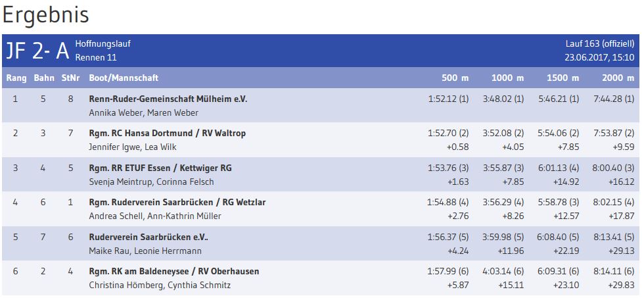Select the Rgm. RC Hansa Dortmund / RV Waltrop entry
644x298 pixels.
[x=167, y=134]
